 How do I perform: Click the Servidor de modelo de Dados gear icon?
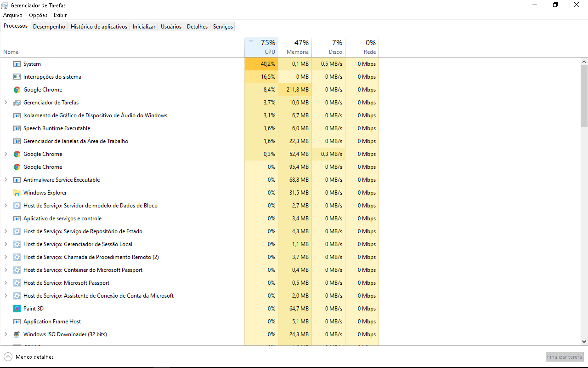click(x=17, y=206)
